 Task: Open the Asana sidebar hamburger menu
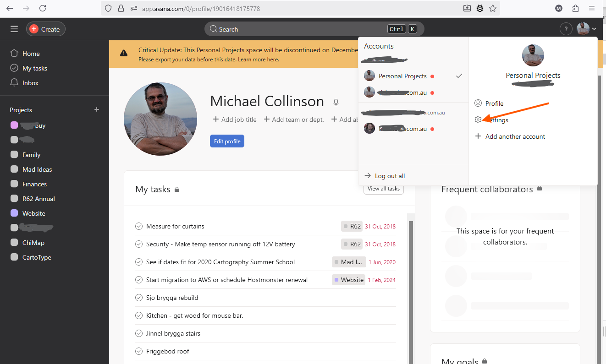pos(14,29)
